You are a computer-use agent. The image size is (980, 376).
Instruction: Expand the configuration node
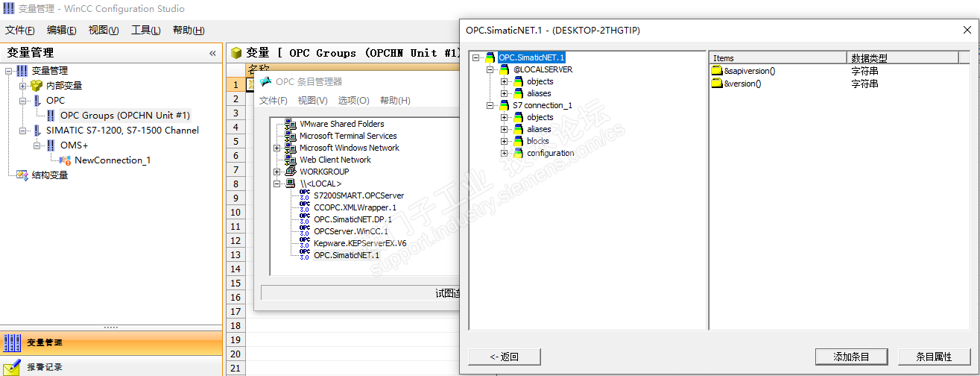point(505,153)
